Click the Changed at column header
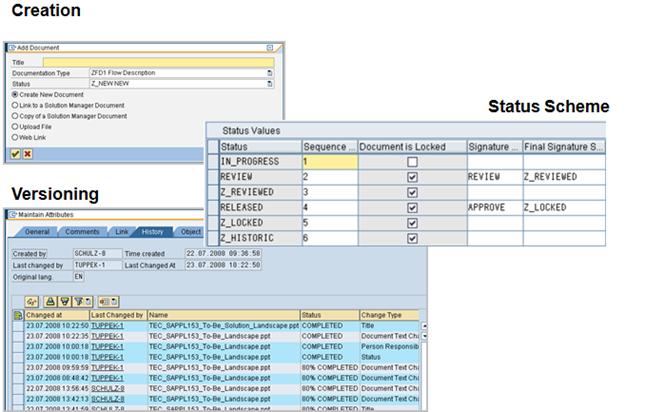The image size is (665, 412). (56, 315)
